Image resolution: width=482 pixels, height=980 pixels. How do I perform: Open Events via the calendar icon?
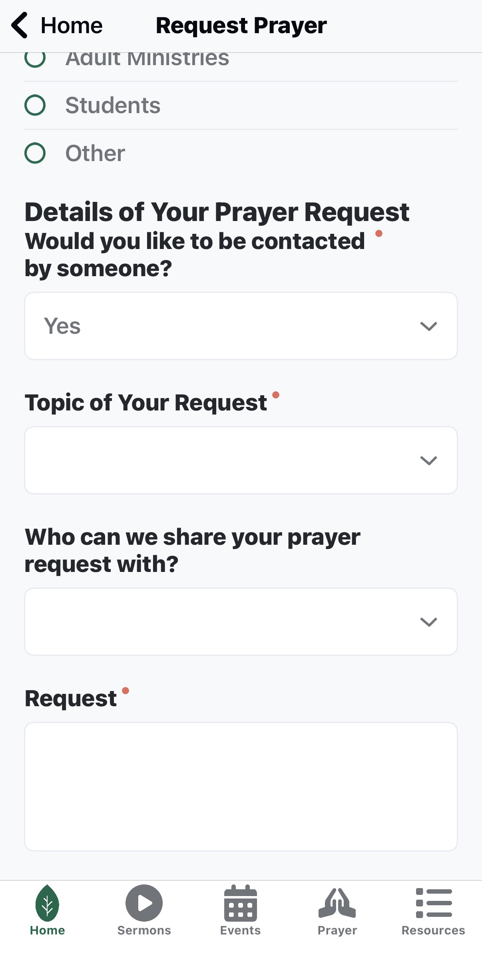coord(240,903)
